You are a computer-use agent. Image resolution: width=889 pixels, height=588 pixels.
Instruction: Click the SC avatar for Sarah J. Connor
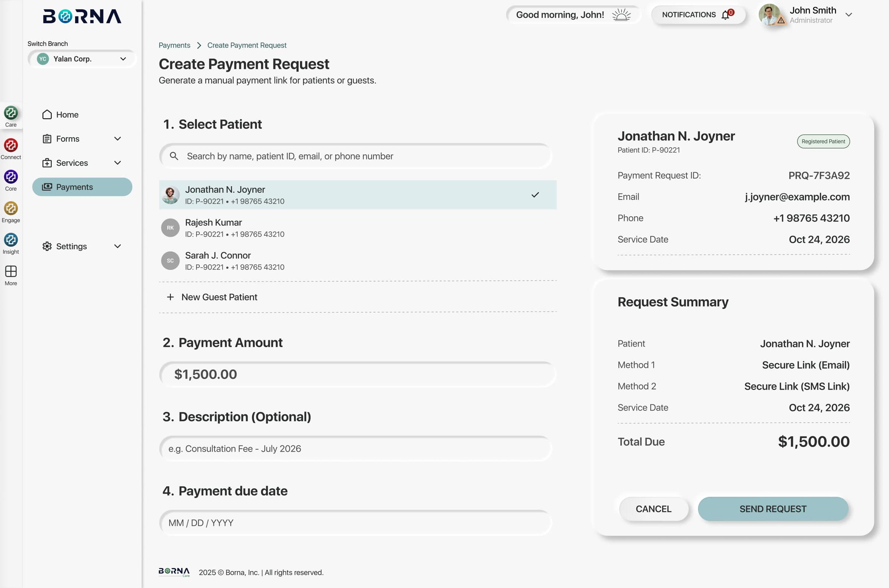coord(170,261)
